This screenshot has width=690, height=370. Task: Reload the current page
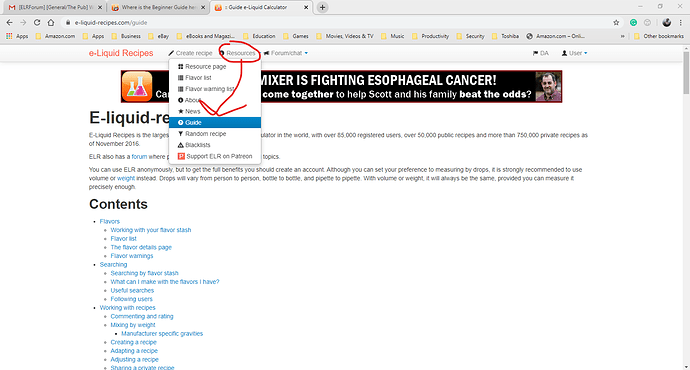coord(37,22)
